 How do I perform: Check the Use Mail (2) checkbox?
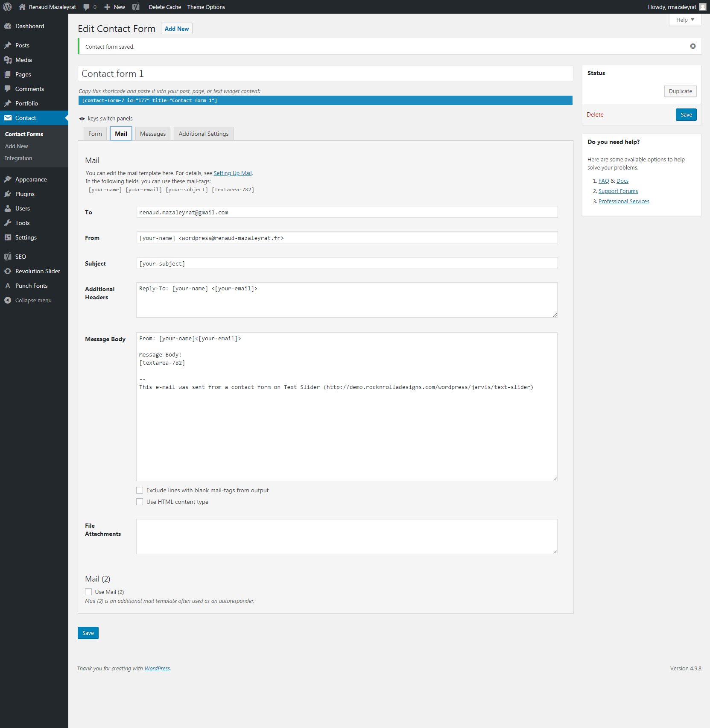88,592
